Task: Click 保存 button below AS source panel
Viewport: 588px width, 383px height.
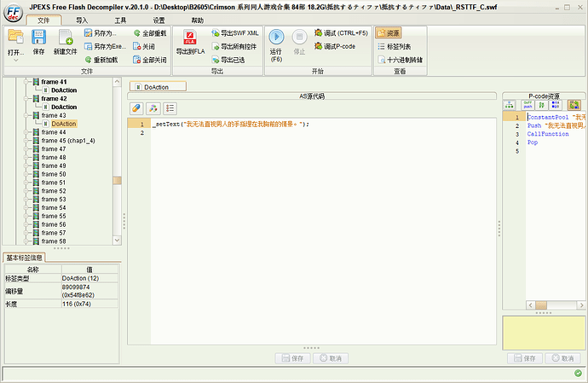Action: point(293,358)
